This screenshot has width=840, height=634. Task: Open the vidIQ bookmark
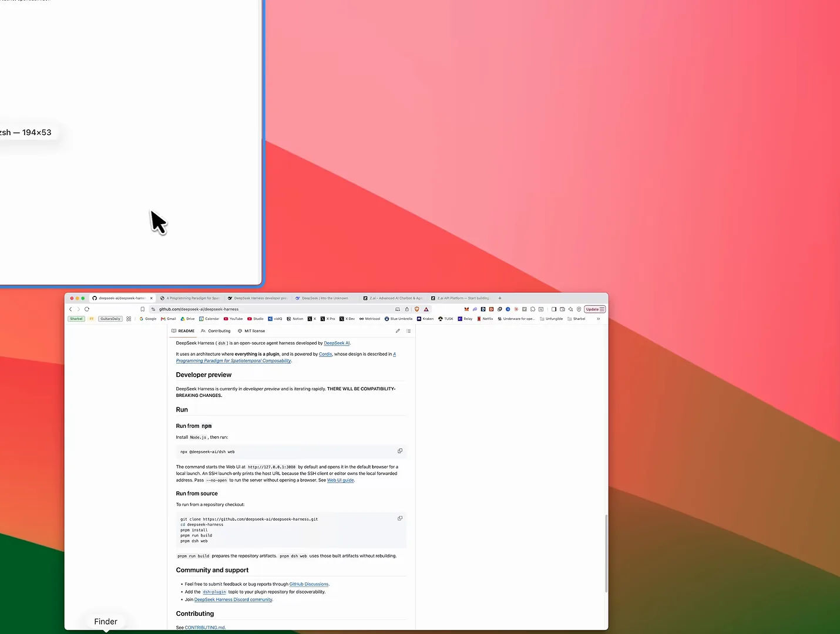coord(275,319)
